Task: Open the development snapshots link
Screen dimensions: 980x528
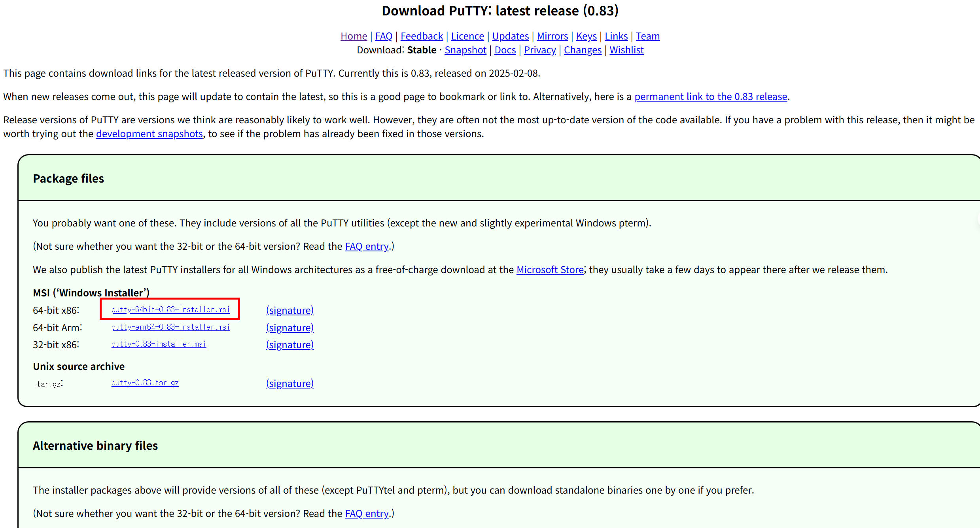Action: (x=149, y=134)
